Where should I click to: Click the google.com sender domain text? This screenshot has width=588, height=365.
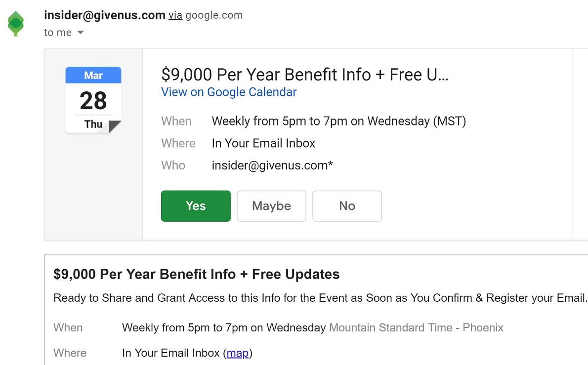[x=214, y=15]
